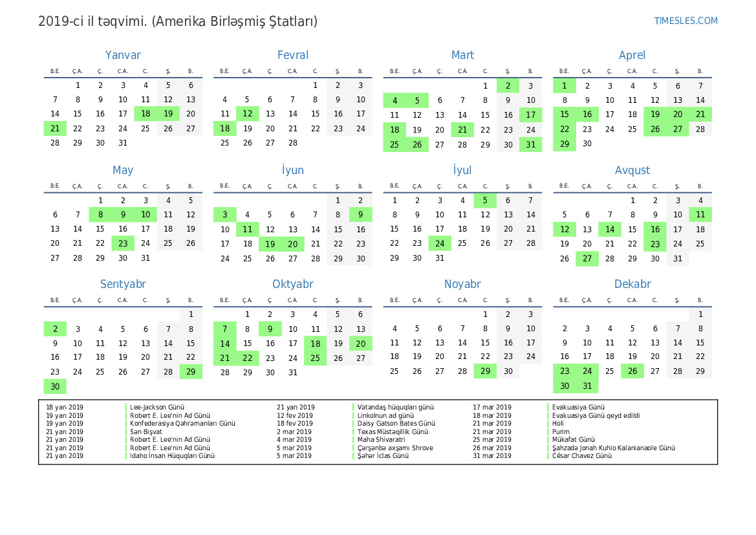Click highlighted date 31 in Mart
Screen dimensions: 756x535
[x=530, y=144]
